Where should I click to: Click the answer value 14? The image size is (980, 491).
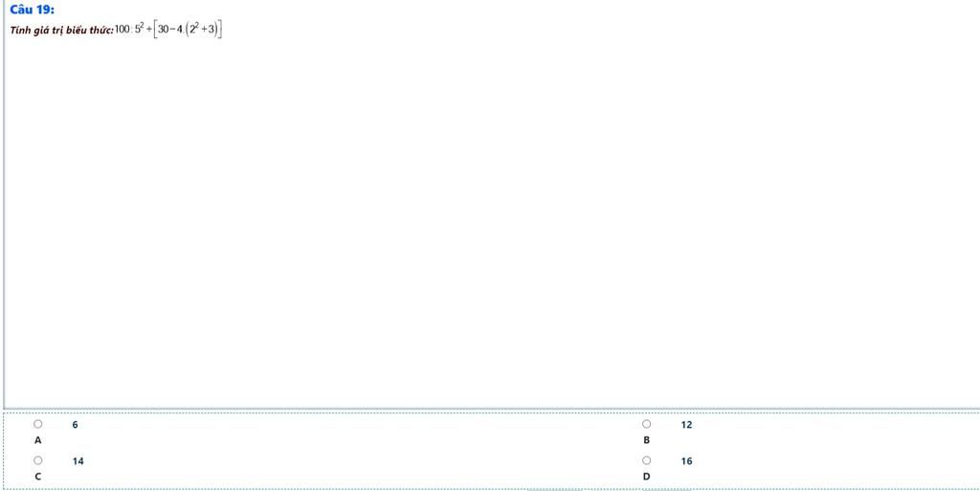pyautogui.click(x=78, y=461)
